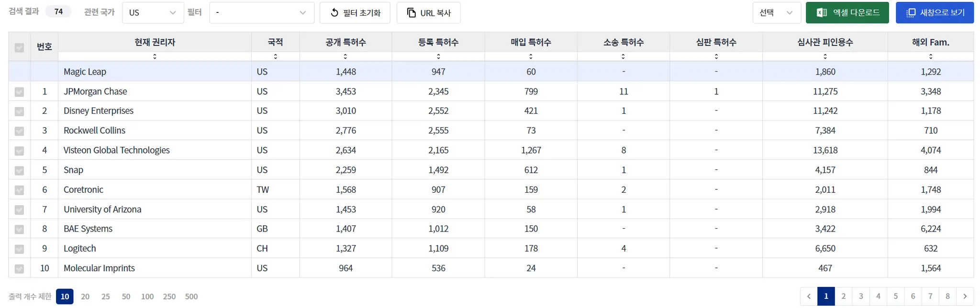The width and height of the screenshot is (980, 308).
Task: Go to page 4
Action: pyautogui.click(x=878, y=296)
